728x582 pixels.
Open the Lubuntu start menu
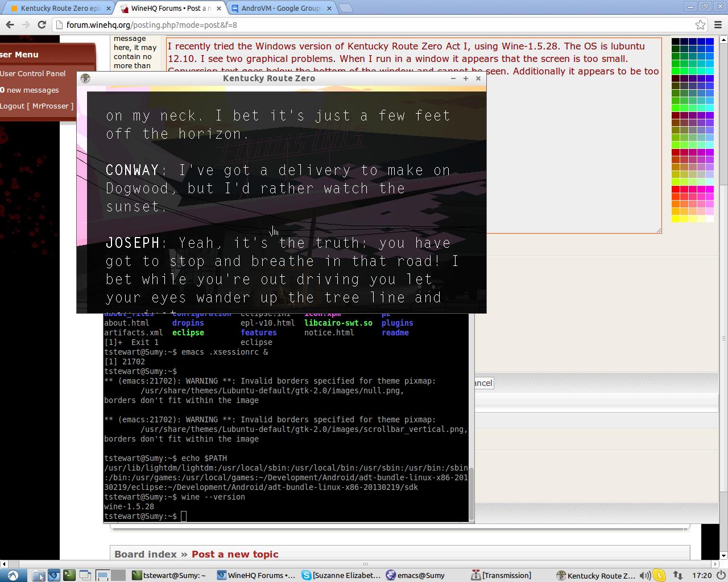click(12, 575)
